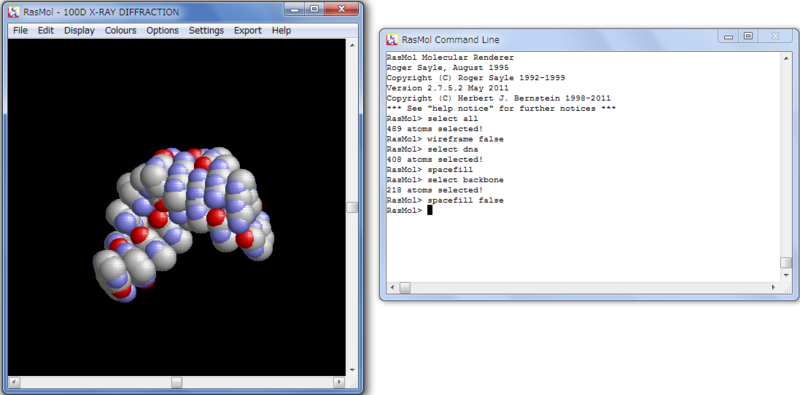Image resolution: width=800 pixels, height=395 pixels.
Task: Maximize the RasMol Command Line window
Action: [748, 36]
